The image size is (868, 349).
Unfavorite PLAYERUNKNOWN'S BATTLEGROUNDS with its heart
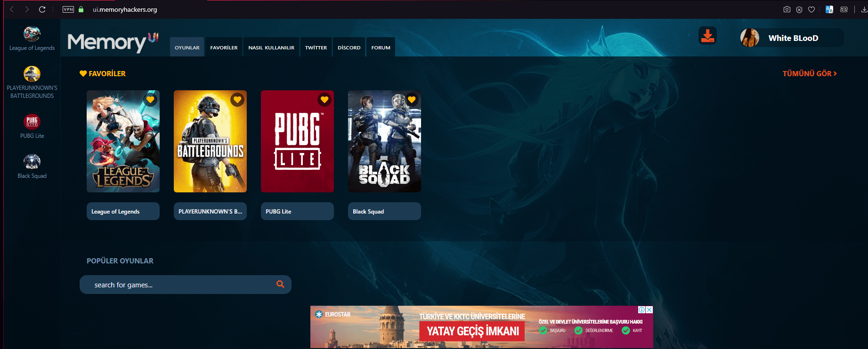click(237, 100)
